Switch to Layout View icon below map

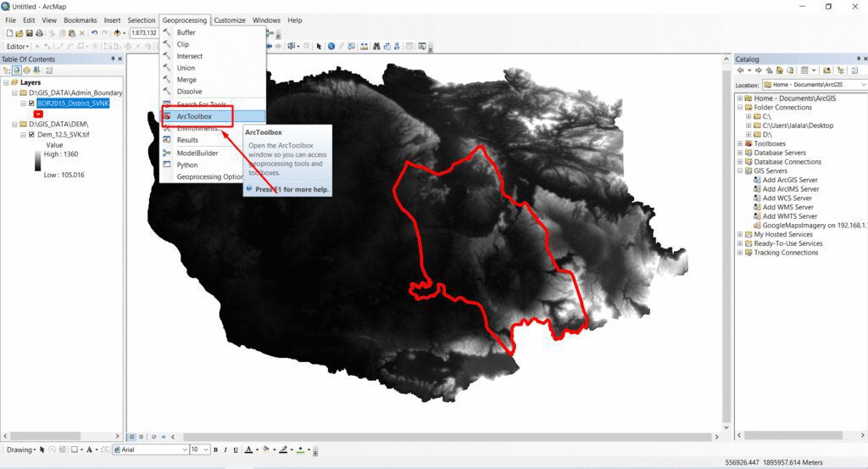click(x=142, y=437)
